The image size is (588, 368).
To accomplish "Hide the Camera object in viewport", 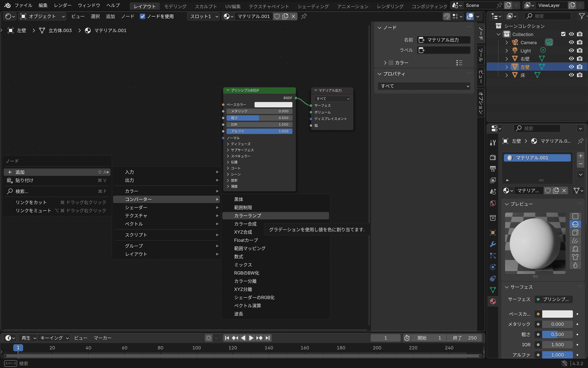I will click(x=571, y=43).
